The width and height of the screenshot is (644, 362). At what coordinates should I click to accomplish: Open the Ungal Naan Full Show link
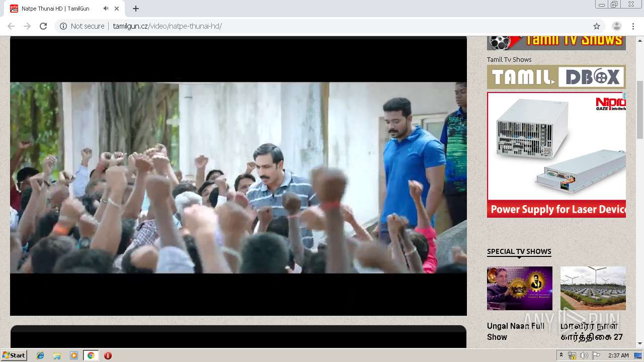coord(516,331)
